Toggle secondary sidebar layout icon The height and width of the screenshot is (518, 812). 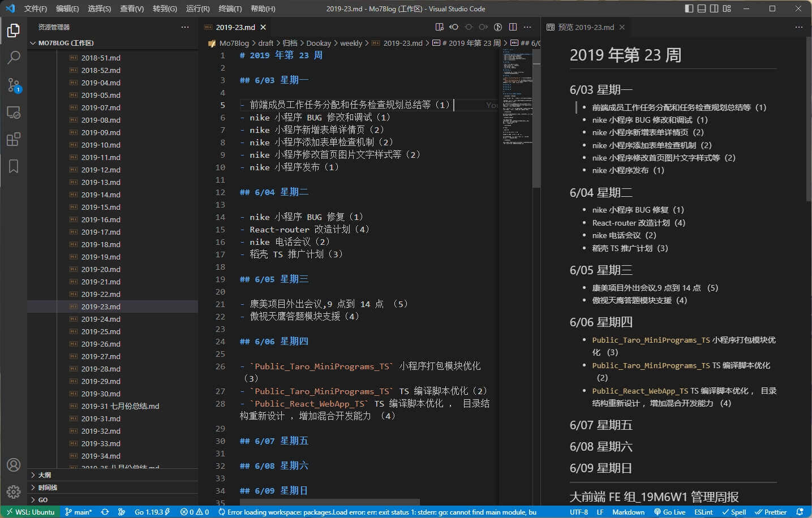[714, 8]
